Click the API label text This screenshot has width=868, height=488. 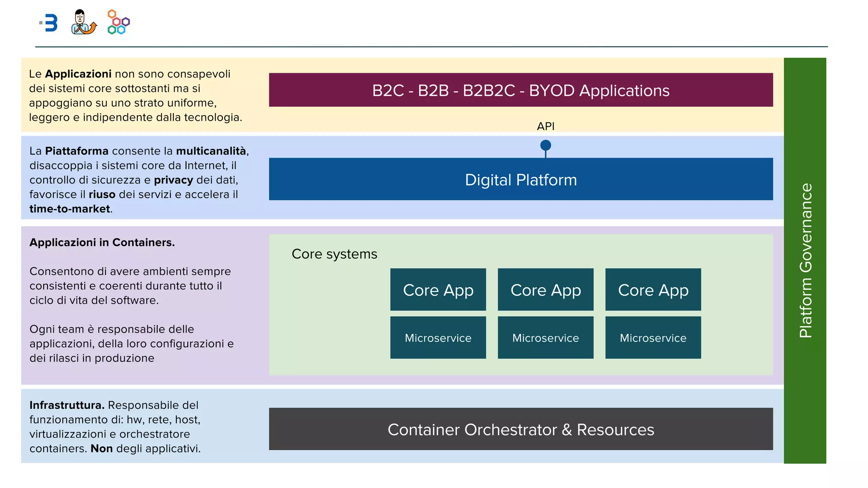coord(545,126)
